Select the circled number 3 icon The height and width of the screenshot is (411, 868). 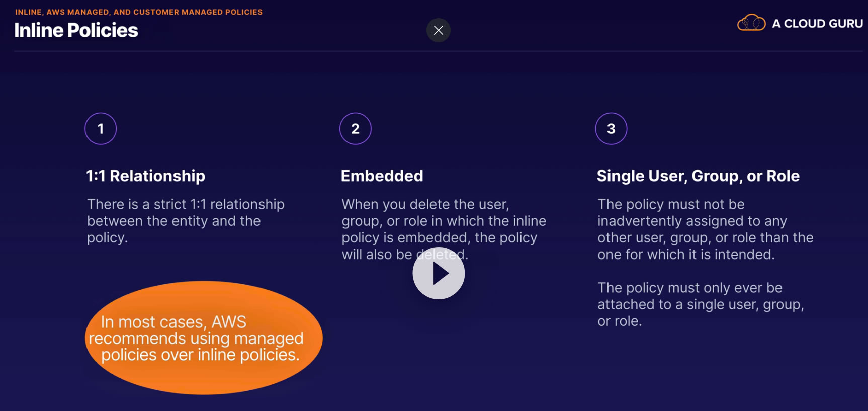tap(611, 129)
